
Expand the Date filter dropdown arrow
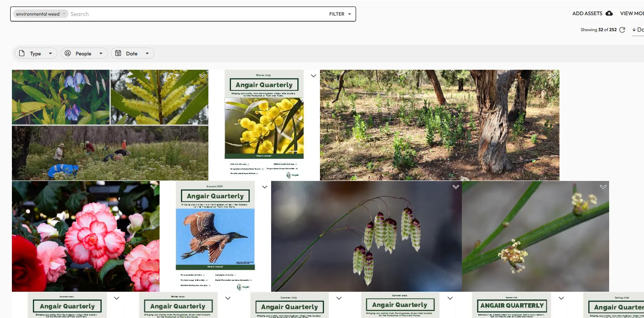coord(147,53)
